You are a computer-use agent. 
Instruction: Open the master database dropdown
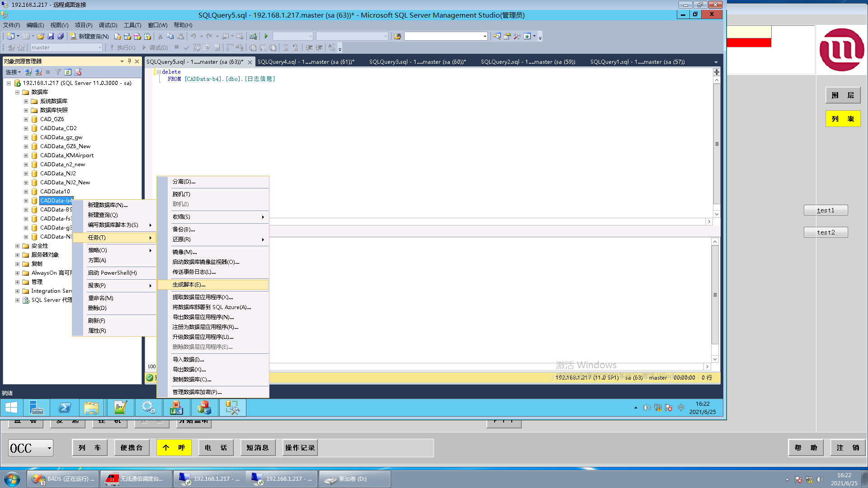click(x=100, y=47)
